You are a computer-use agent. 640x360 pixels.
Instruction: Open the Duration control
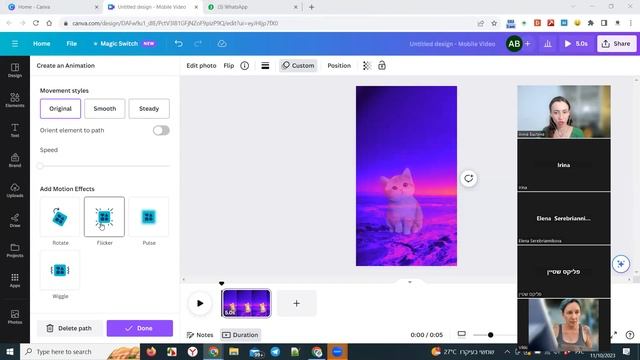(240, 335)
